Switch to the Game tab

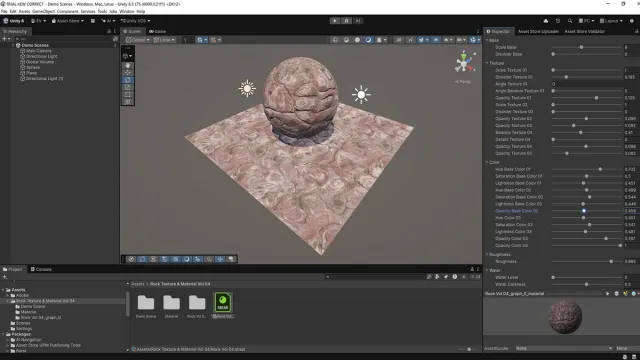tap(158, 31)
